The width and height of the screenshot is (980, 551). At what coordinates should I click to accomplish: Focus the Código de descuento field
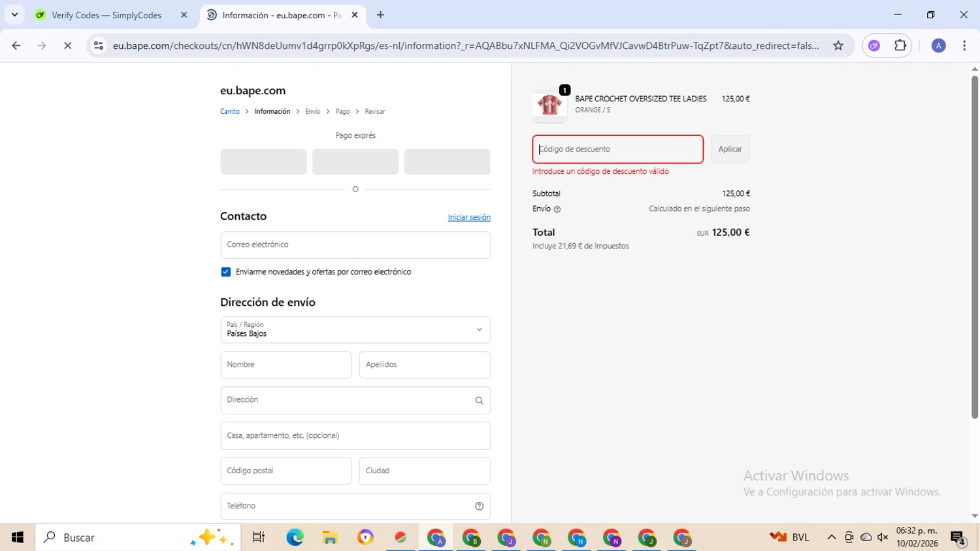pyautogui.click(x=617, y=149)
